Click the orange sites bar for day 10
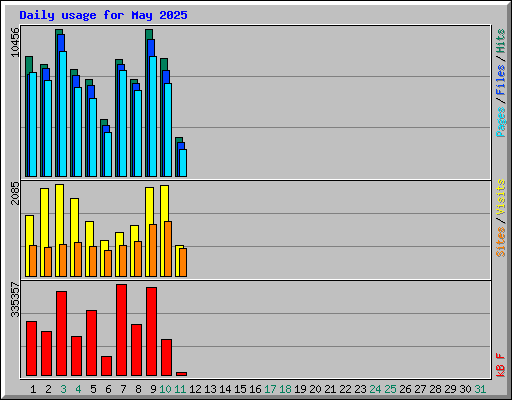The height and width of the screenshot is (400, 512). tap(168, 249)
